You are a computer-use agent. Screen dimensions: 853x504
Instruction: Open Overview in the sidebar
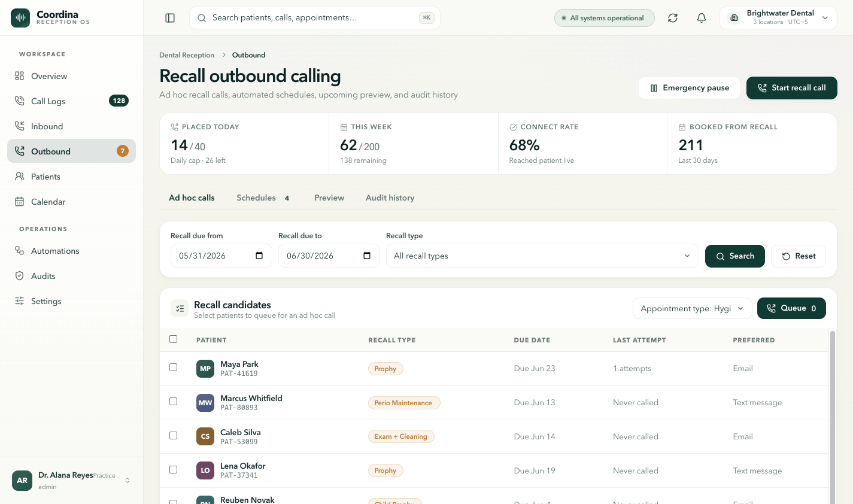[71, 76]
